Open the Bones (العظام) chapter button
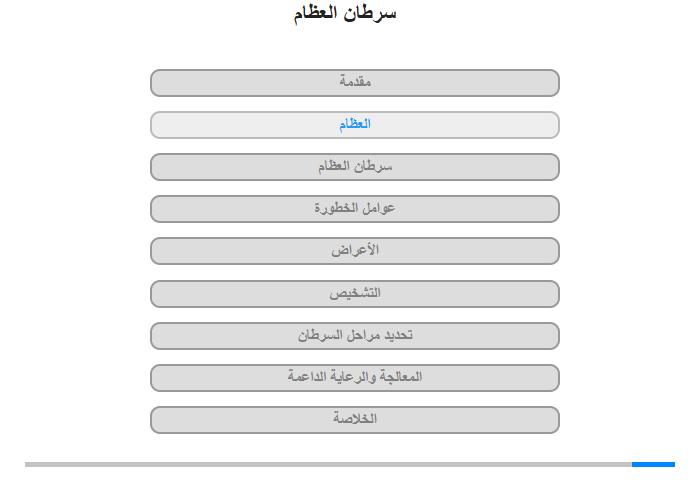This screenshot has height=480, width=700. point(355,125)
